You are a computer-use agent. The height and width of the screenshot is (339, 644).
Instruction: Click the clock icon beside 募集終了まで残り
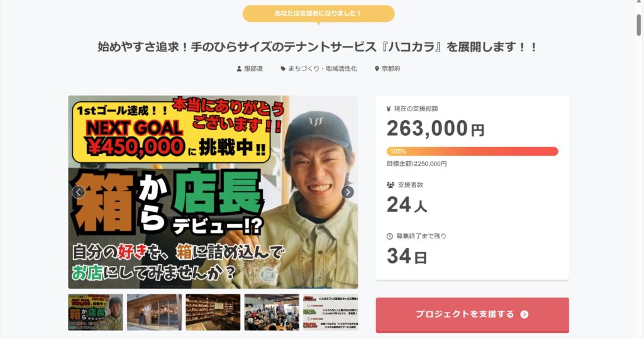tap(390, 236)
